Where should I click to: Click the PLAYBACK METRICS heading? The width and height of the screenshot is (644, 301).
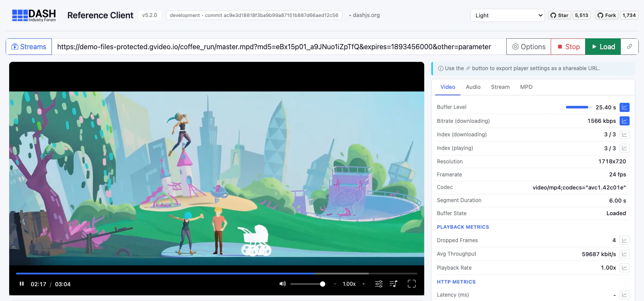point(463,227)
